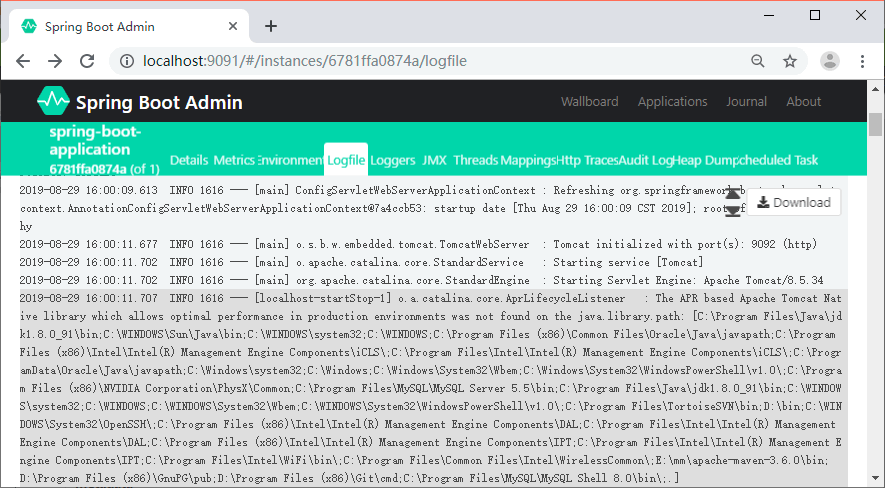Viewport: 885px width, 488px height.
Task: Click the AprLifecycleListener log entry
Action: click(433, 388)
